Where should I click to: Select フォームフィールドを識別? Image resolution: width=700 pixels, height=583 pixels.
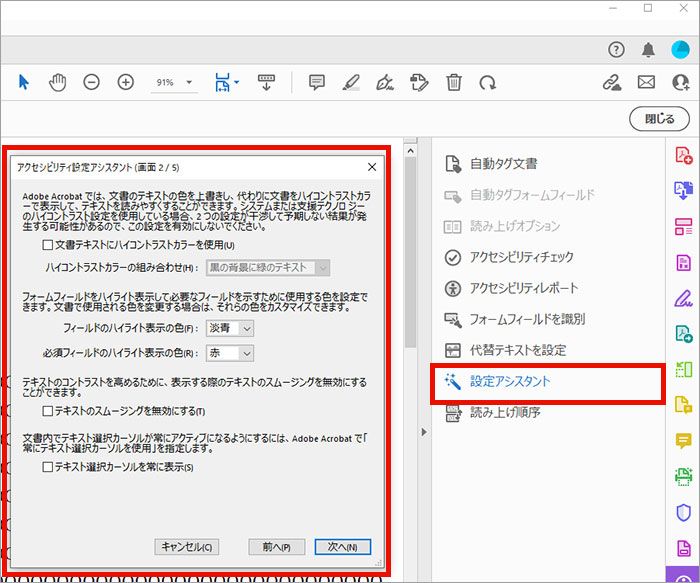(514, 319)
